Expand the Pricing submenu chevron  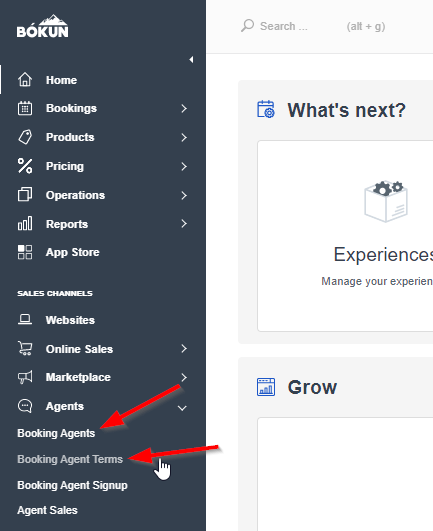point(184,166)
